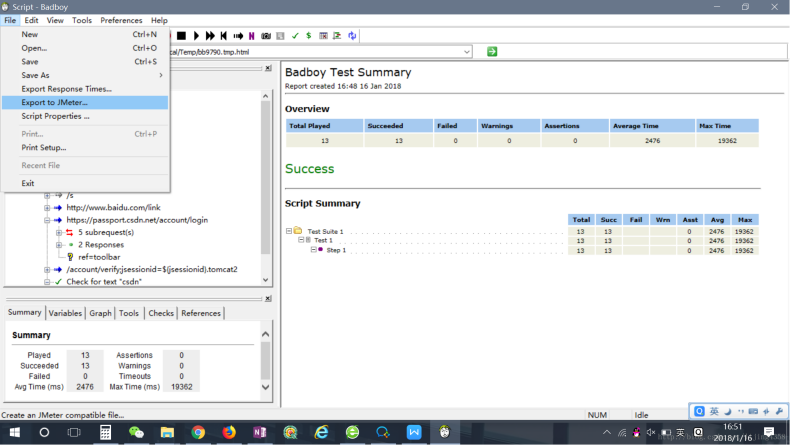Click the green dollar variable icon

click(x=309, y=36)
